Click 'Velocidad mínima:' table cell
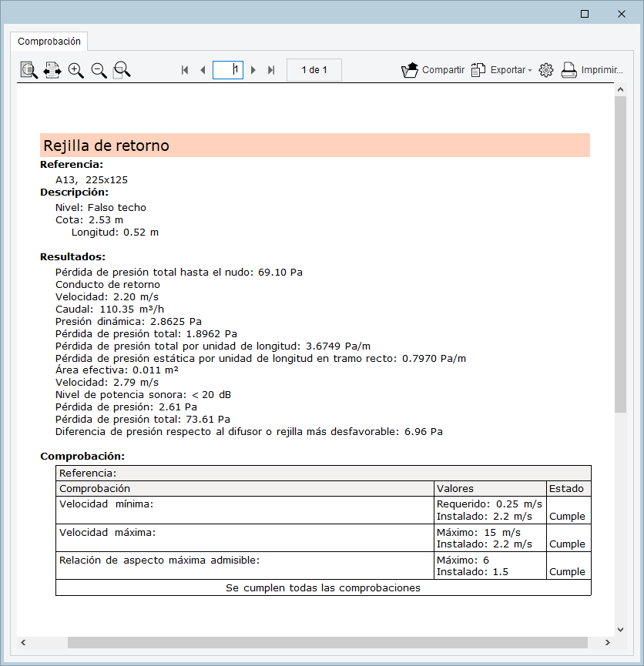The image size is (644, 666). [x=245, y=510]
